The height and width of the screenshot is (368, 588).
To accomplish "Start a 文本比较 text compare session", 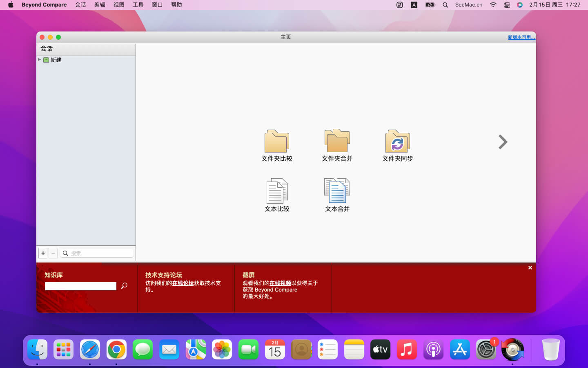I will click(276, 191).
